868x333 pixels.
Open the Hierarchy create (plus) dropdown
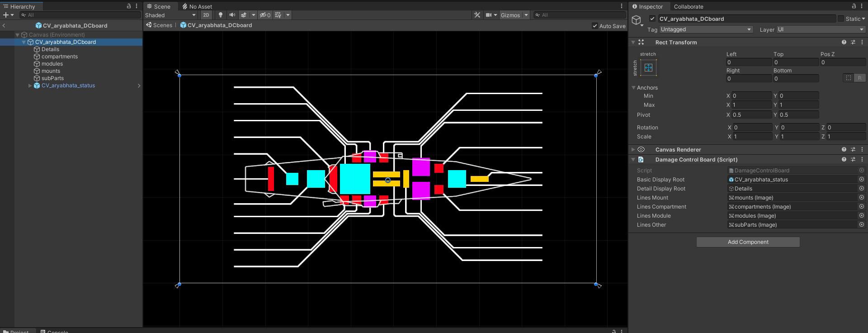pos(8,15)
